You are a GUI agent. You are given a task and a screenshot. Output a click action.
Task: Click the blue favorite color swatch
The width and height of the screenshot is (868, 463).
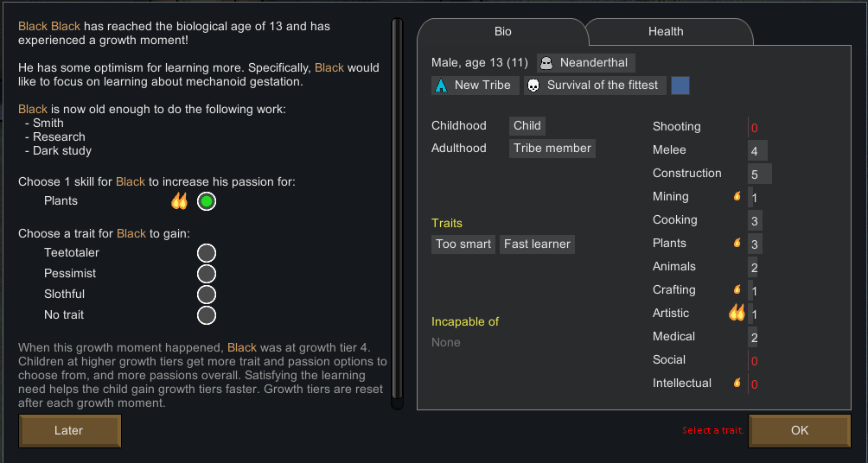[680, 86]
